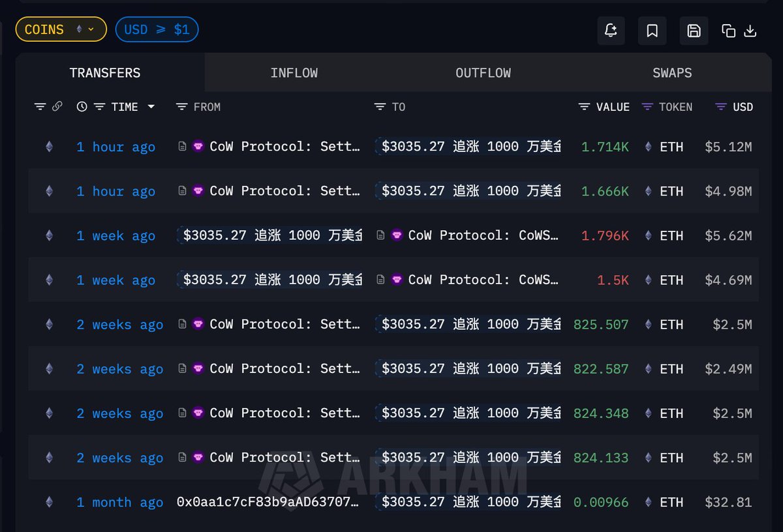
Task: Click the save disk icon
Action: (x=694, y=31)
